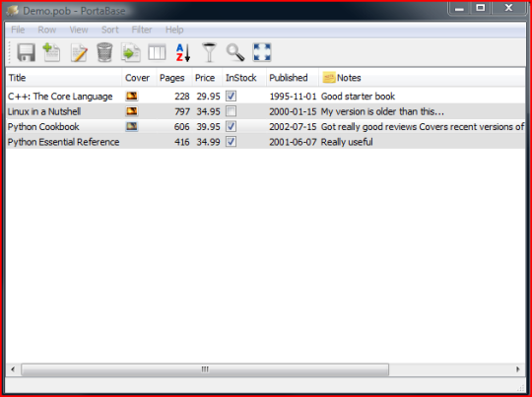The height and width of the screenshot is (397, 532).
Task: Open the Help menu
Action: [174, 30]
